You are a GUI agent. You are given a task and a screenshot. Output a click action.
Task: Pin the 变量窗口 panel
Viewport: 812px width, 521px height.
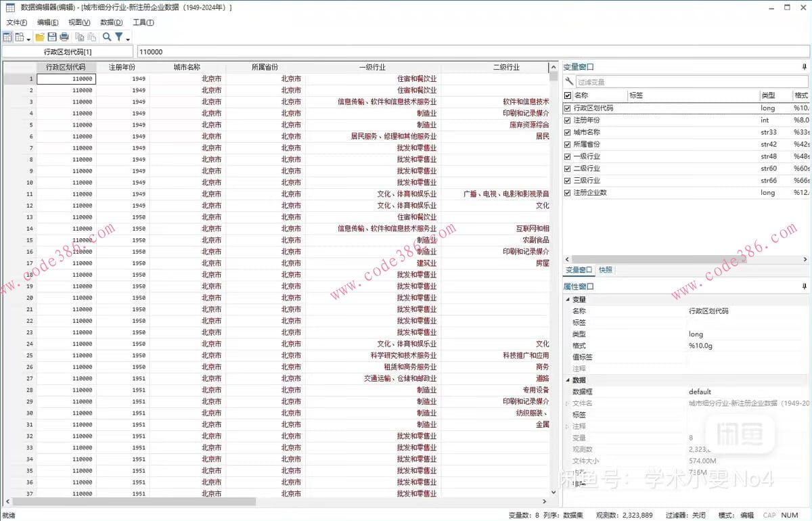805,67
